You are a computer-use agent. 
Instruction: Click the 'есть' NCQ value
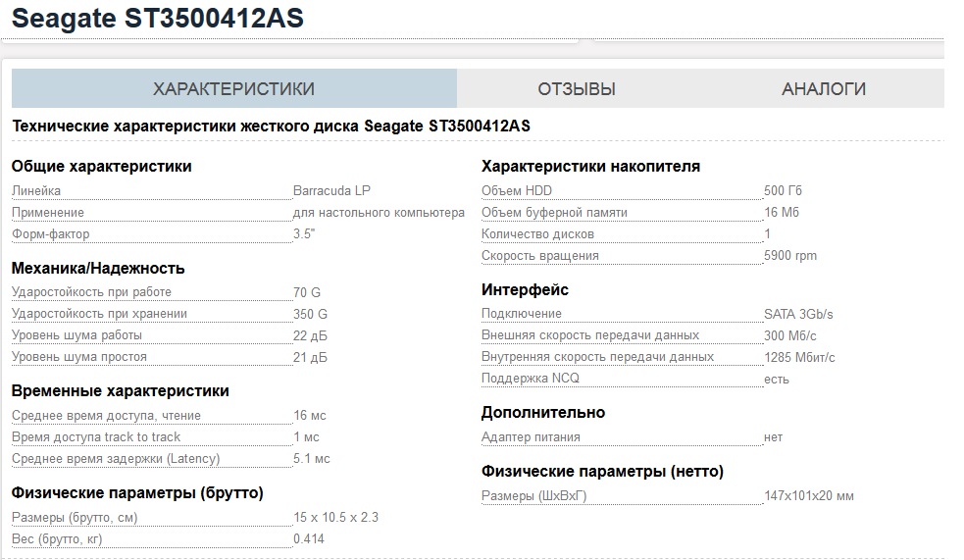tap(776, 380)
